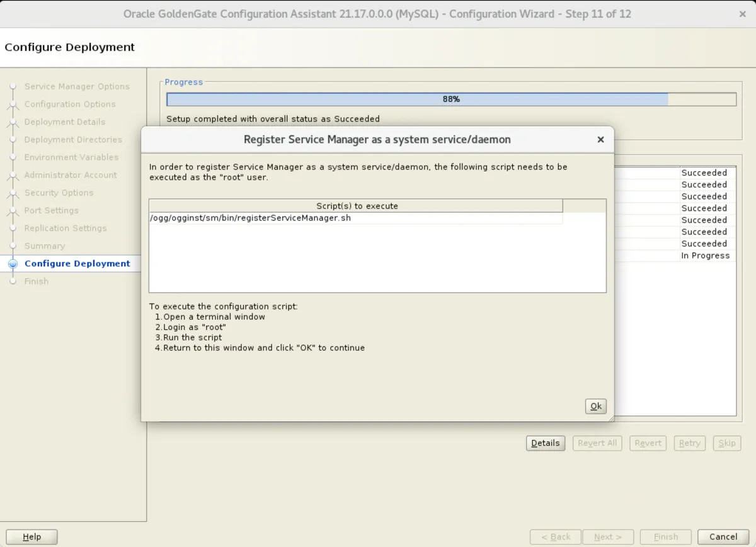Select the registerServiceManager.sh script row

point(355,218)
